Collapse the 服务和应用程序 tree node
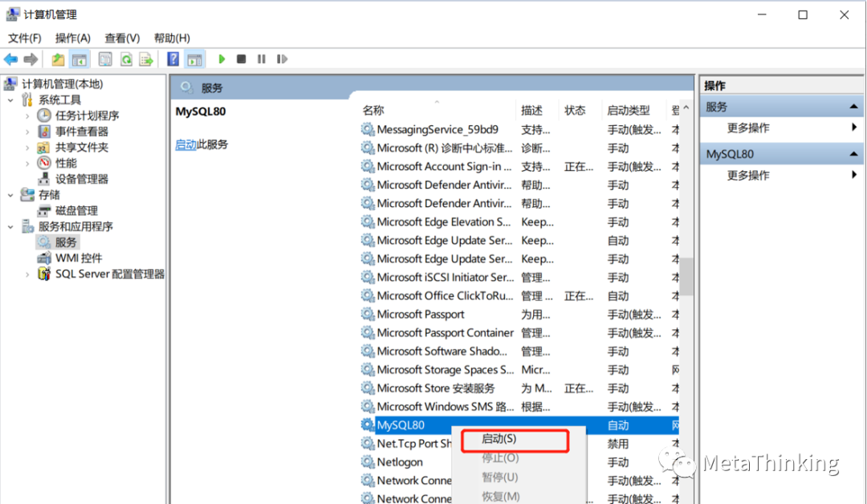The height and width of the screenshot is (504, 867). (x=10, y=226)
